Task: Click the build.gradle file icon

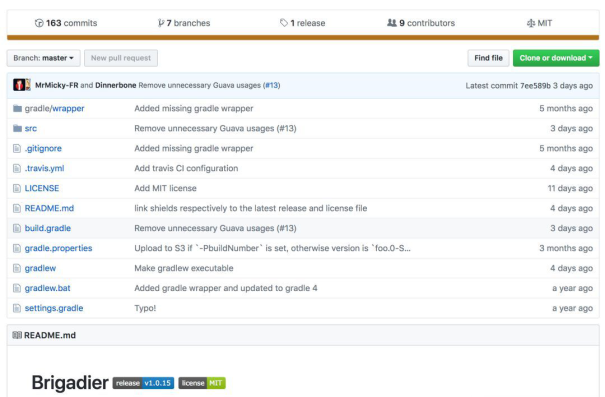Action: (x=17, y=228)
